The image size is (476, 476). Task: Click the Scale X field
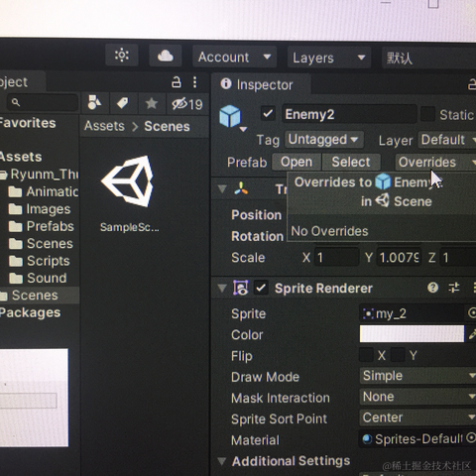click(x=336, y=257)
